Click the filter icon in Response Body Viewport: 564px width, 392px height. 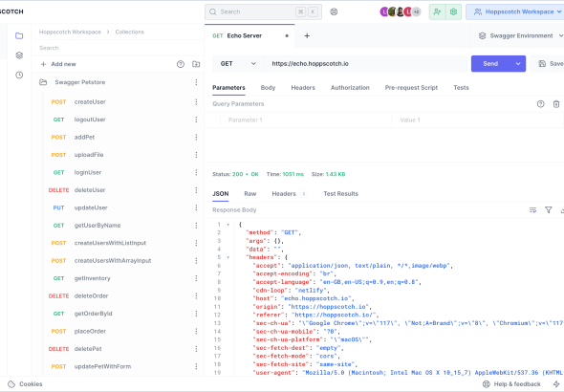[x=549, y=210]
